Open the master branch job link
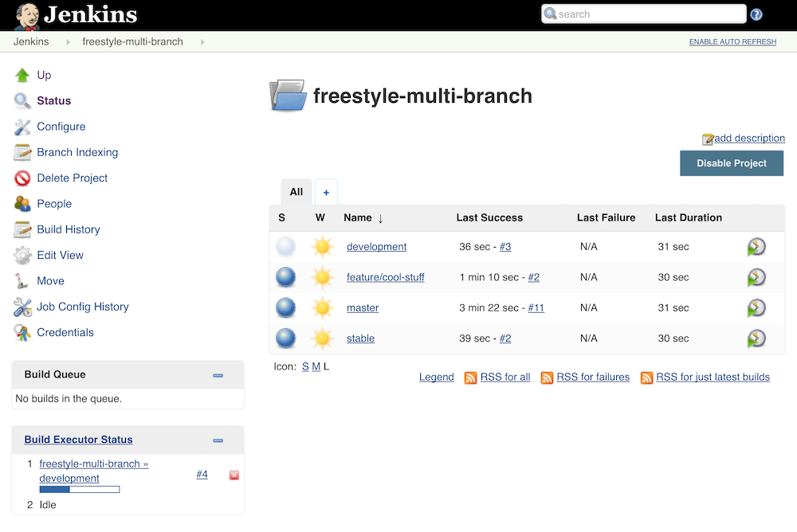 pos(363,308)
